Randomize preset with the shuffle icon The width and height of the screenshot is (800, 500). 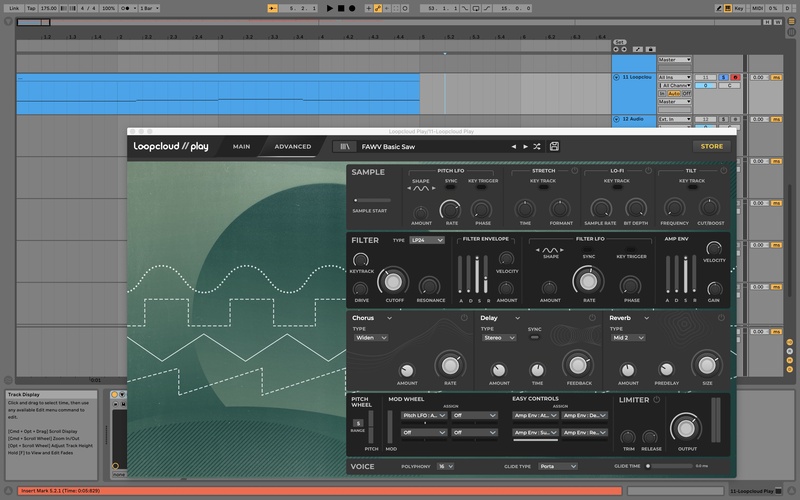pos(538,146)
